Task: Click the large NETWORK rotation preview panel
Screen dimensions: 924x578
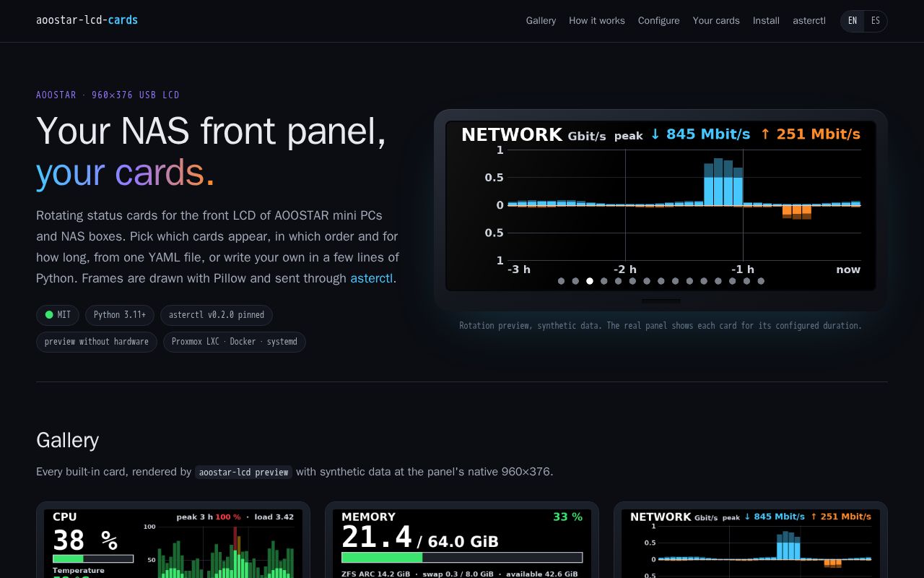Action: [x=661, y=206]
